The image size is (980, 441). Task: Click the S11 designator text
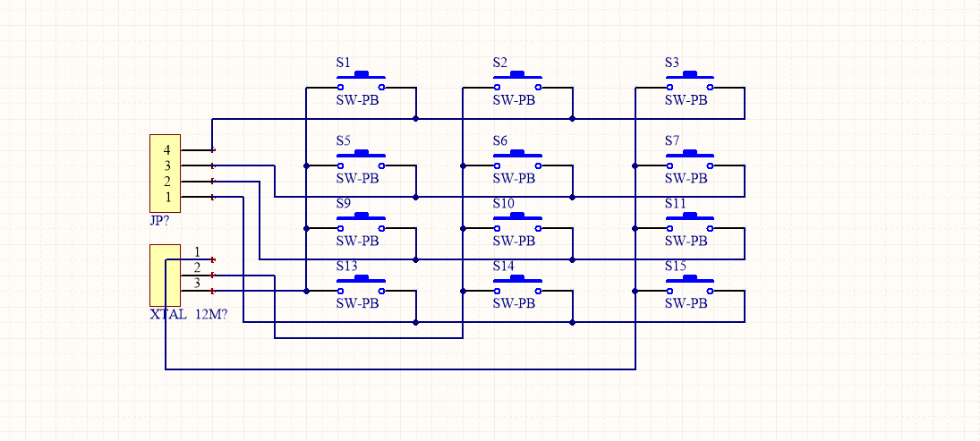676,203
